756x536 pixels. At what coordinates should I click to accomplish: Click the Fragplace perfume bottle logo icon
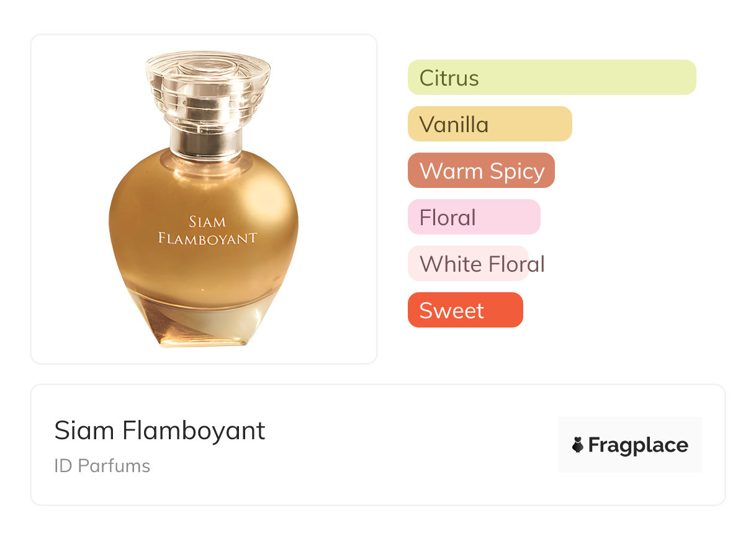click(x=578, y=445)
